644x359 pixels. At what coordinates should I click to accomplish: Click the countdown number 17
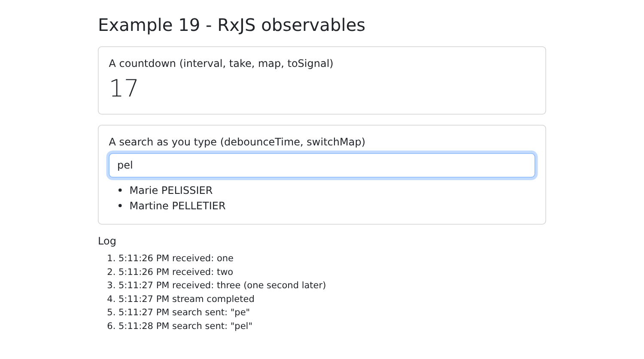click(x=124, y=88)
